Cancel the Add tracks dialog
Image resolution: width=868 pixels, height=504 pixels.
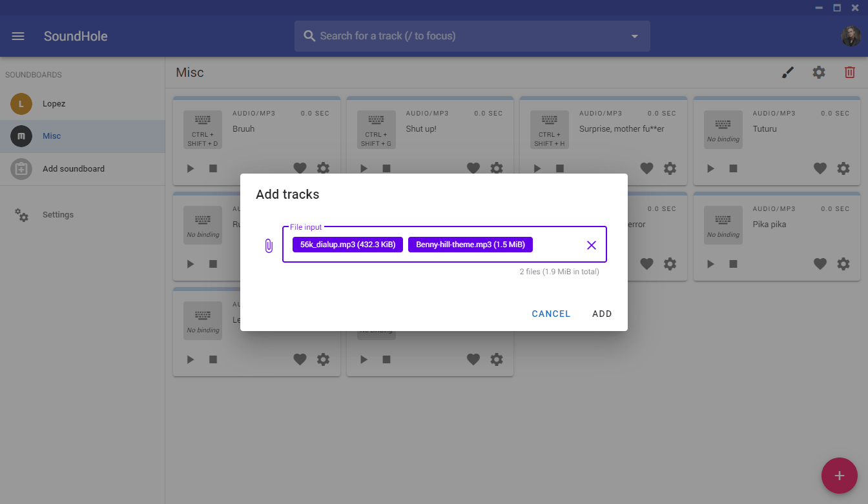551,314
